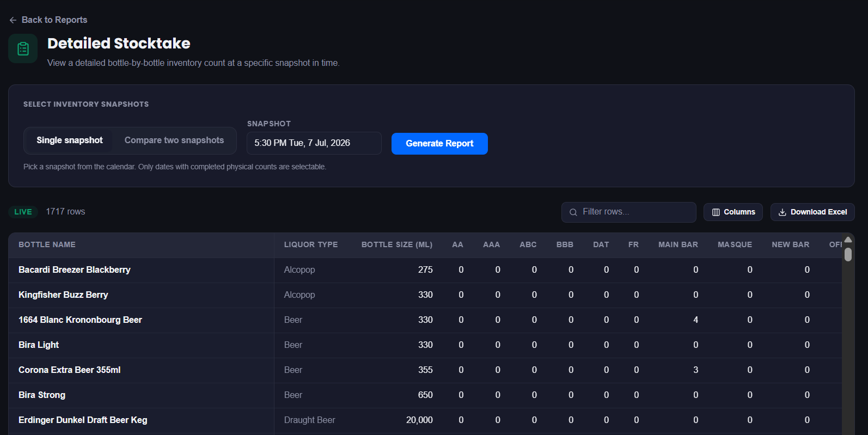Click Alcopop type in Kingfisher Buzz row
The image size is (868, 435).
pos(299,295)
